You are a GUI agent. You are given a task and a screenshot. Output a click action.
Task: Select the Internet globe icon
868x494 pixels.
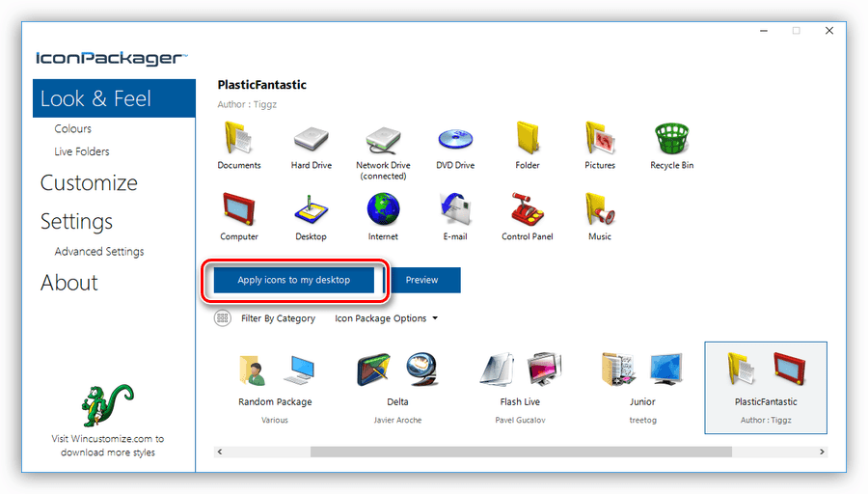tap(383, 209)
